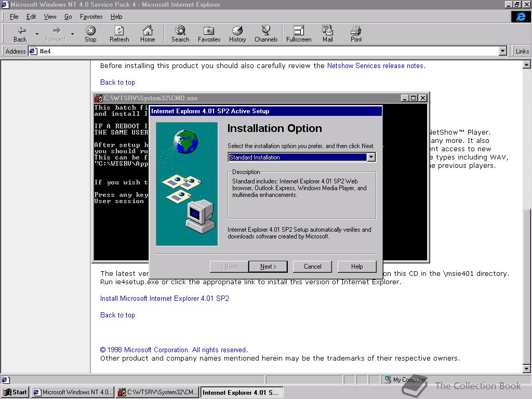Screen dimensions: 532x399
Task: Open the Mail toolbar icon
Action: point(327,34)
